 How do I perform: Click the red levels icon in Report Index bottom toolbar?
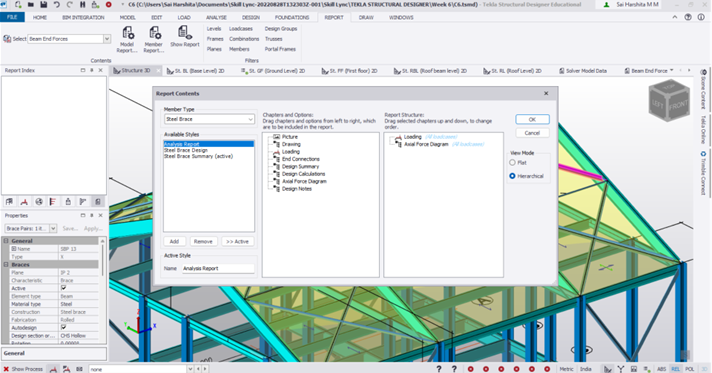(53, 202)
